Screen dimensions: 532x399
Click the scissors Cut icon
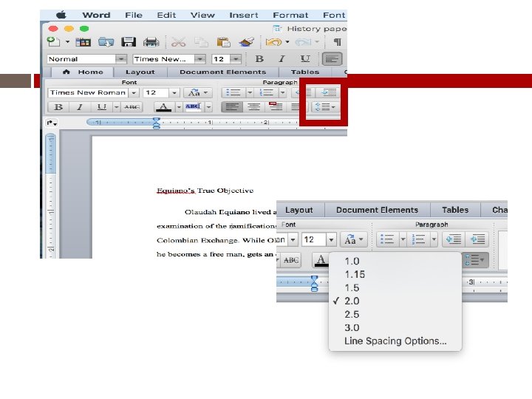(x=178, y=42)
